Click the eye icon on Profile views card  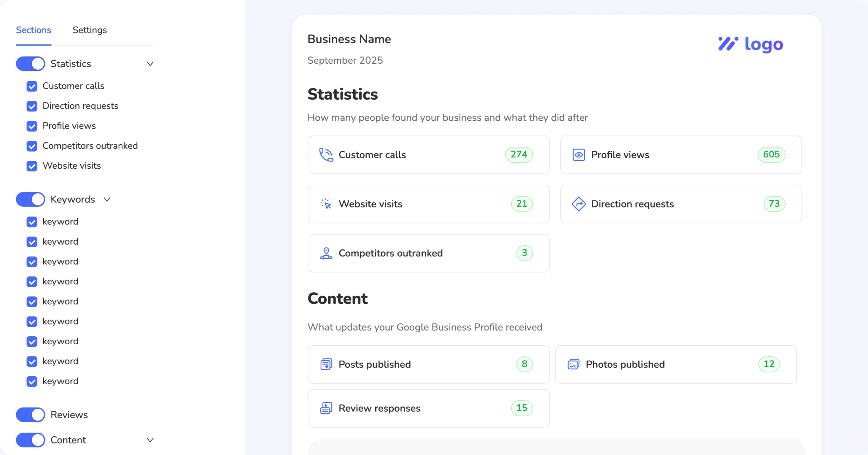[x=578, y=155]
